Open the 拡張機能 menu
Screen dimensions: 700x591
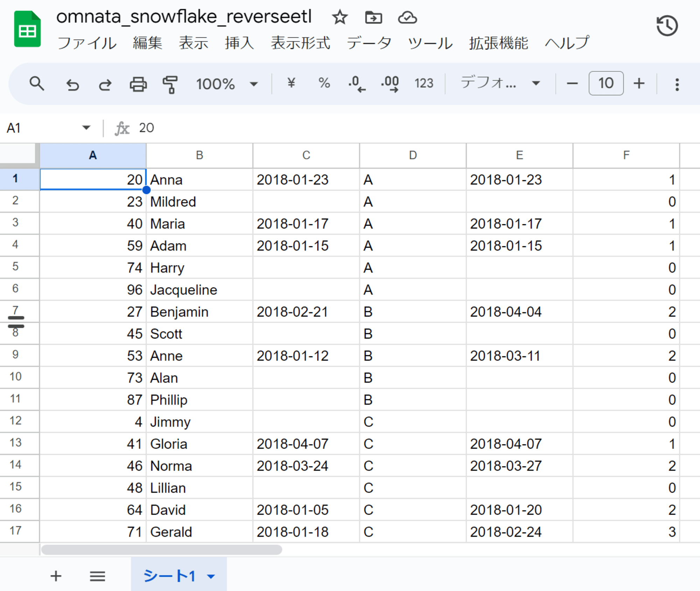tap(499, 43)
